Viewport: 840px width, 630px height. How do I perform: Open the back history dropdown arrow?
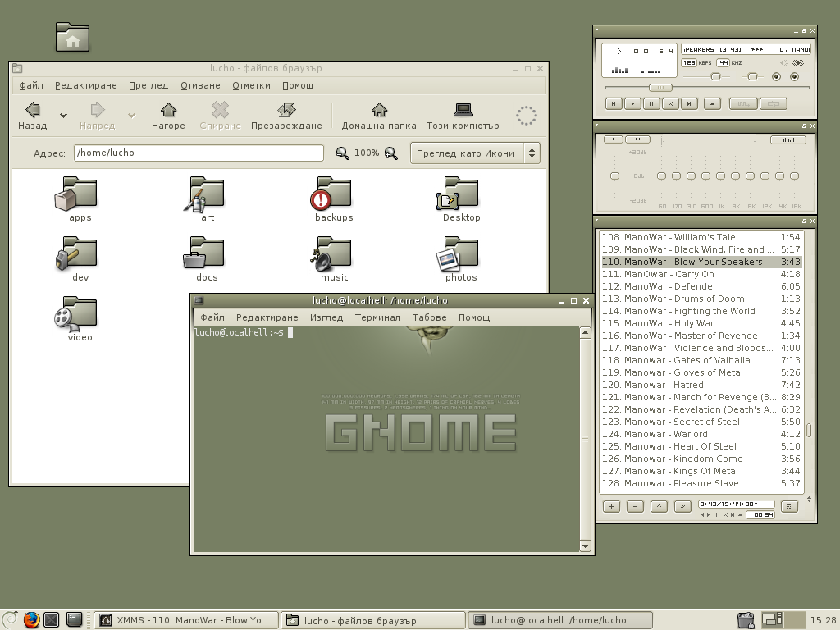tap(63, 115)
